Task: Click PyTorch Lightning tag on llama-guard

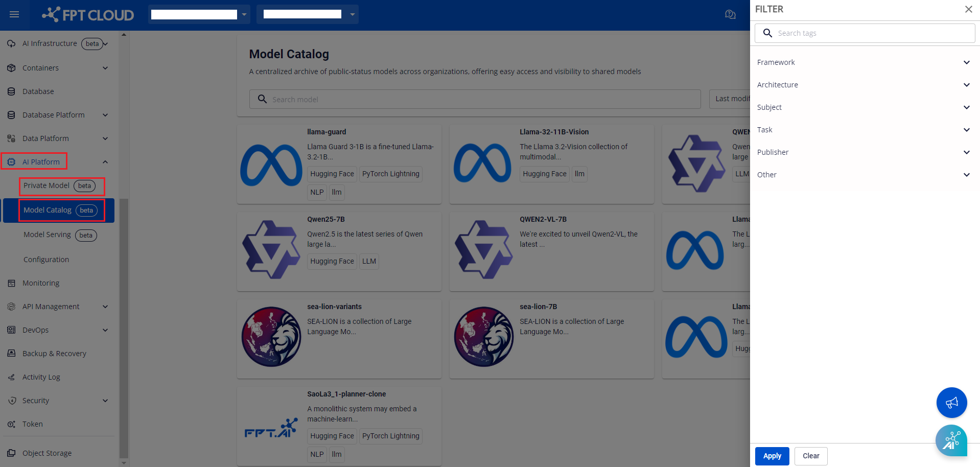Action: (391, 174)
